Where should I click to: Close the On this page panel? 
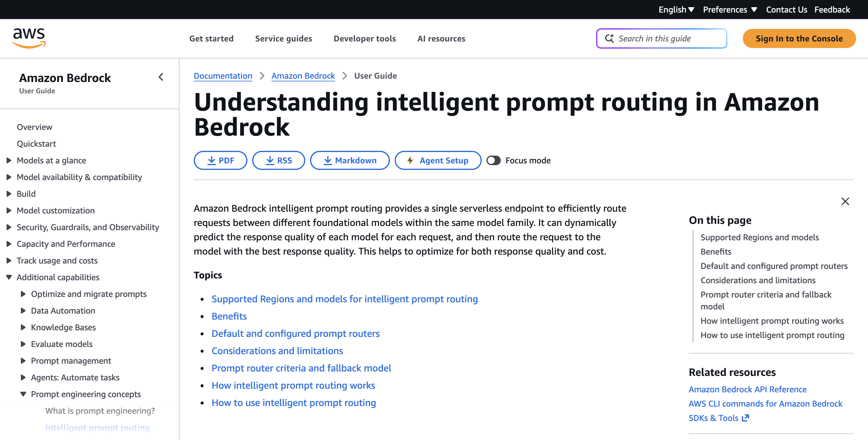845,202
